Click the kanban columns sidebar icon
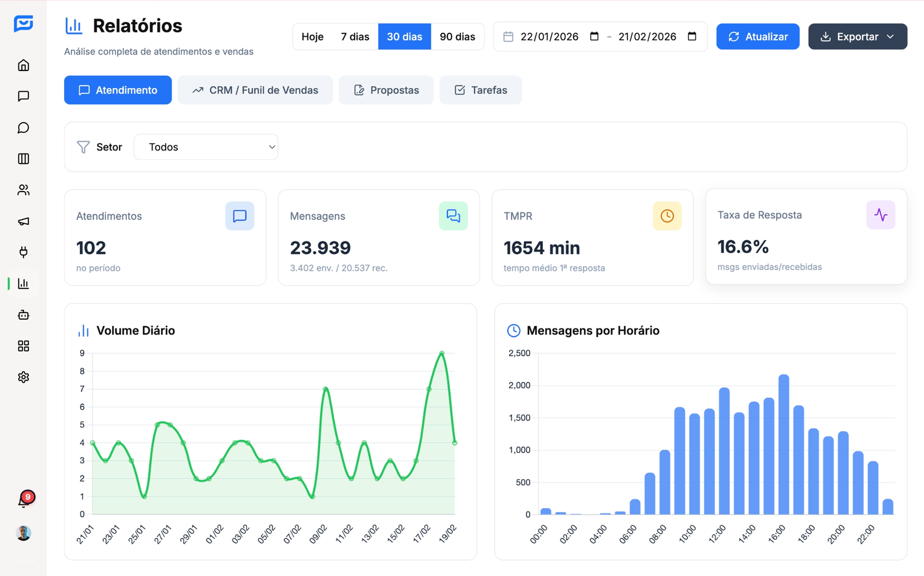This screenshot has height=576, width=924. (x=23, y=159)
